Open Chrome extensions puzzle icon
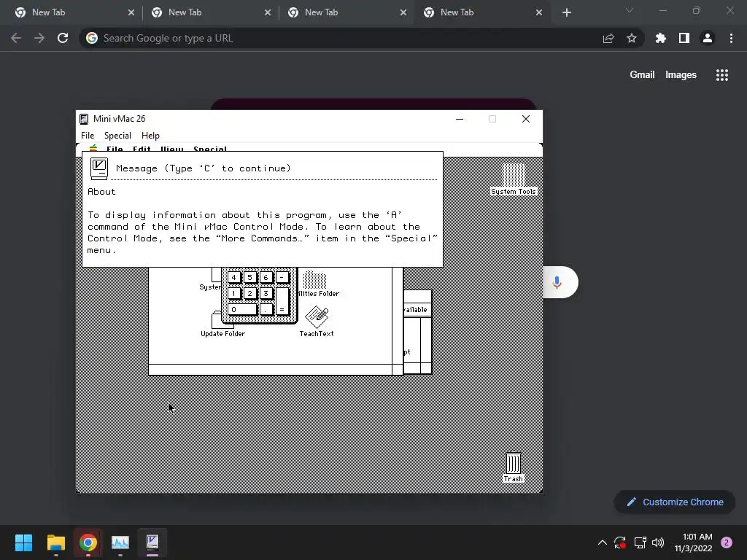747x560 pixels. click(660, 38)
